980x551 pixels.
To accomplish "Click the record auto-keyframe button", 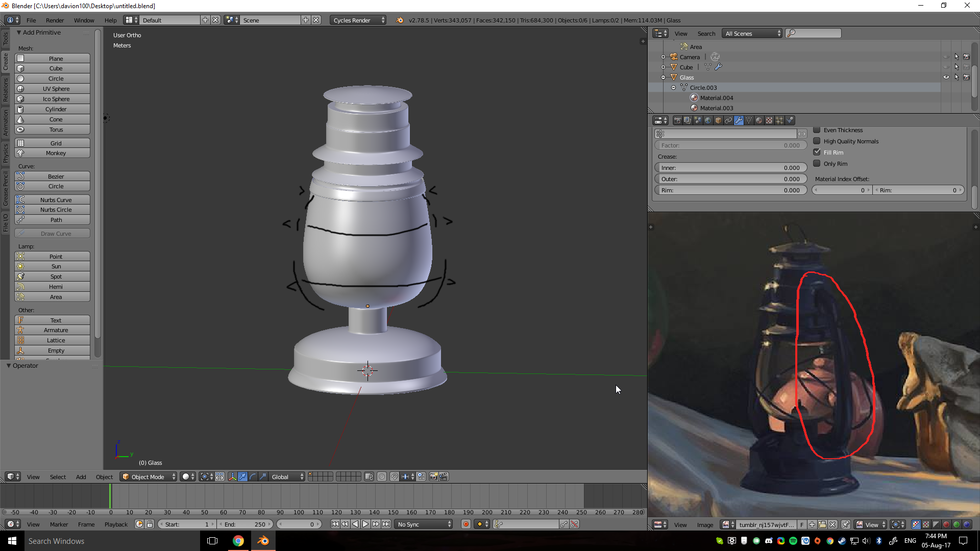I will pyautogui.click(x=465, y=524).
